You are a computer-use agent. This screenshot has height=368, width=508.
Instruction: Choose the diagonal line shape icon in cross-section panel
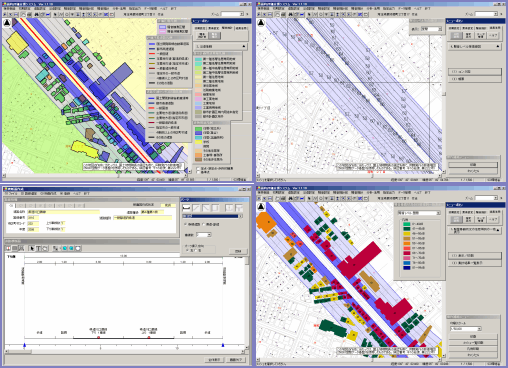(x=196, y=208)
